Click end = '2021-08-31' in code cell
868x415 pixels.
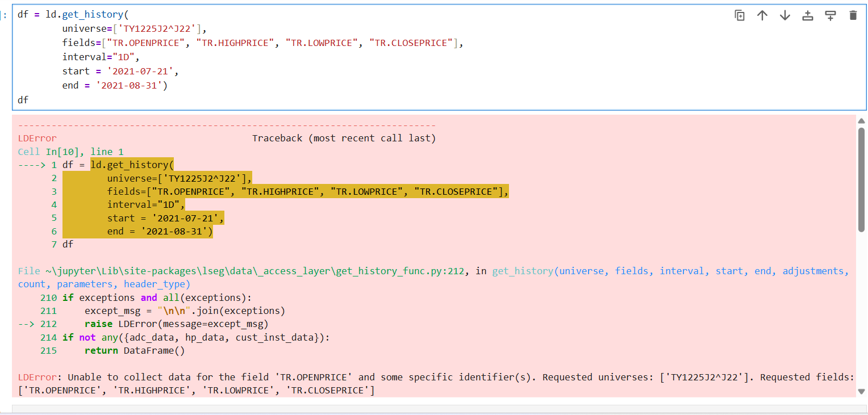pos(115,86)
